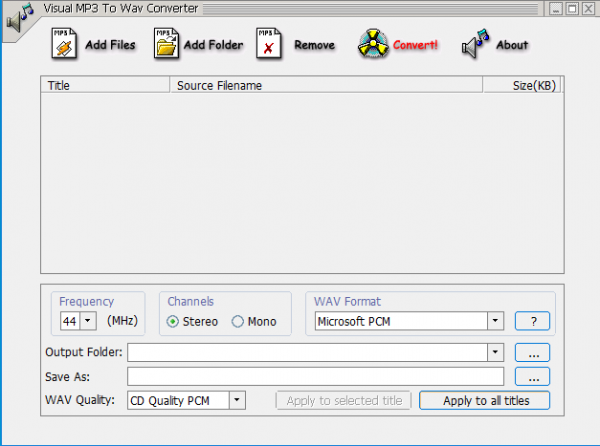Screen dimensions: 600x446
Task: Expand the WAV Format dropdown
Action: tap(495, 321)
